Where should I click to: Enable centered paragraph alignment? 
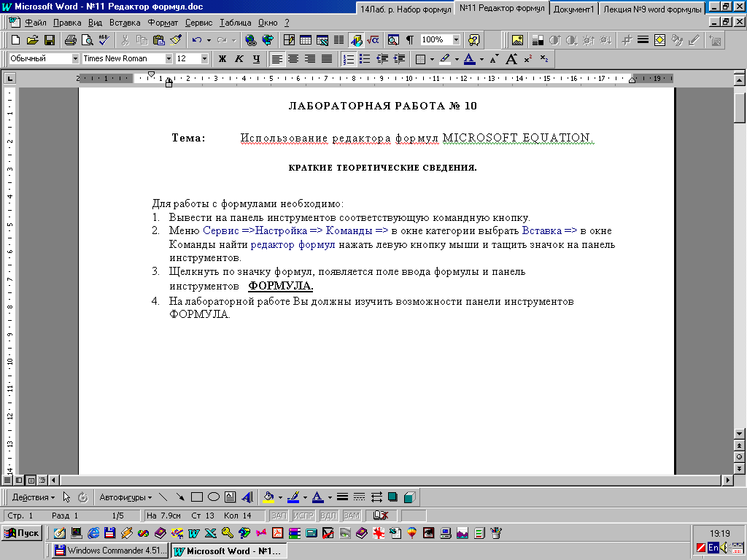pos(293,59)
